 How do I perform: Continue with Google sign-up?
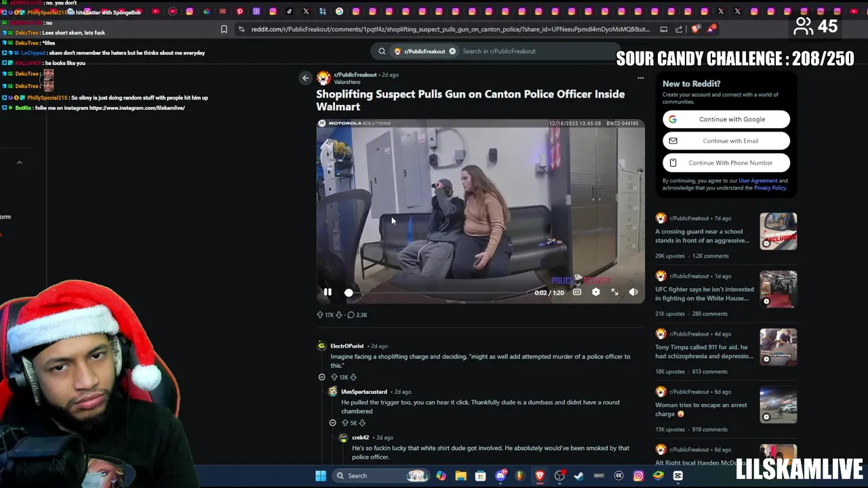pos(726,119)
